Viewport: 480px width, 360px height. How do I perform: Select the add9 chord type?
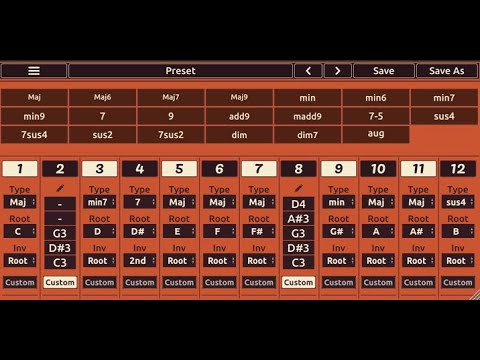pos(239,116)
